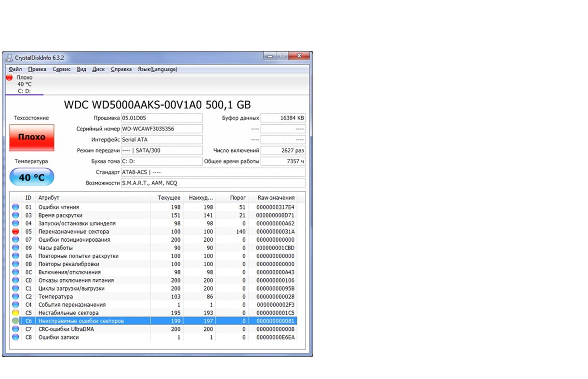Select the События переназначения row
588x379 pixels.
[x=154, y=305]
